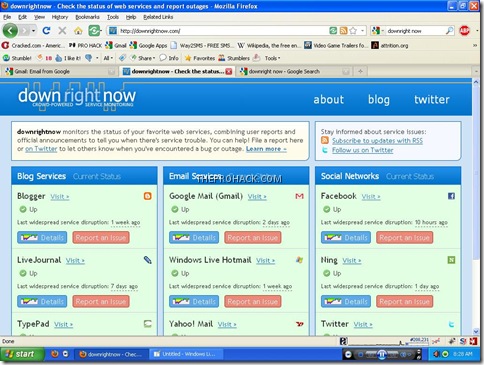The width and height of the screenshot is (484, 365).
Task: Click the search magnifier icon
Action: pos(449,31)
